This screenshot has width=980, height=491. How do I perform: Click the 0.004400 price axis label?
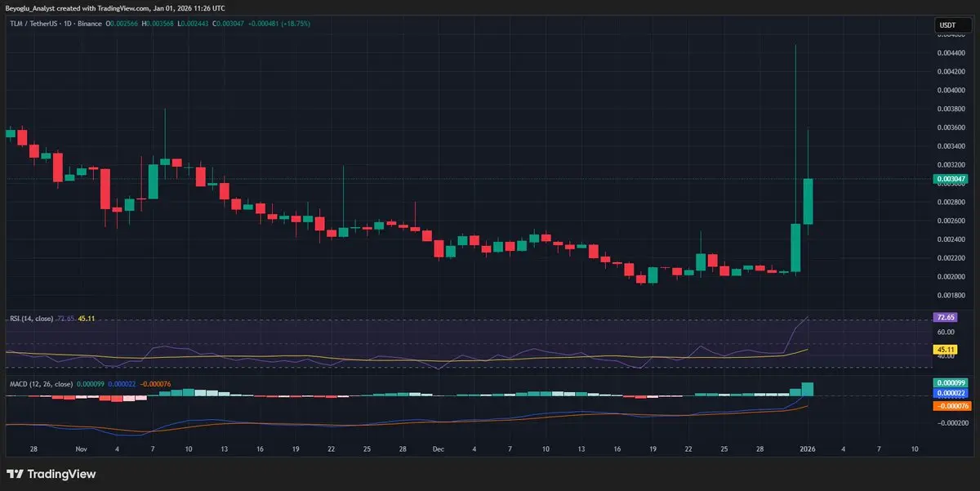click(x=950, y=53)
